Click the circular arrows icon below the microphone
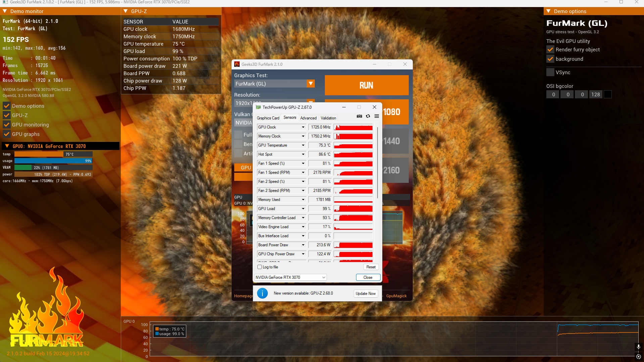The image size is (644, 362). tap(639, 357)
